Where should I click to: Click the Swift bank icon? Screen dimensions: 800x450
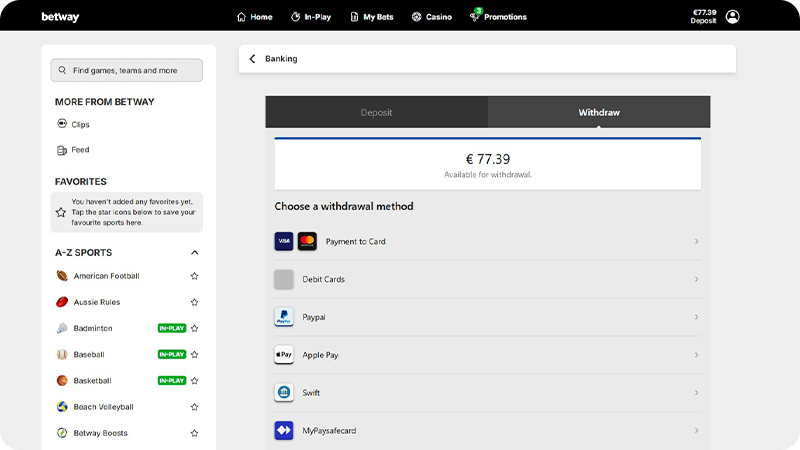pos(284,392)
